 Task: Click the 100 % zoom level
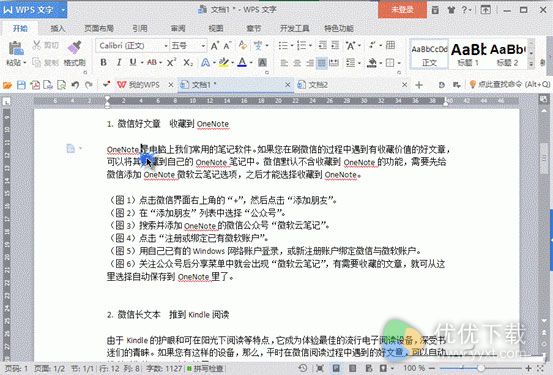[414, 368]
